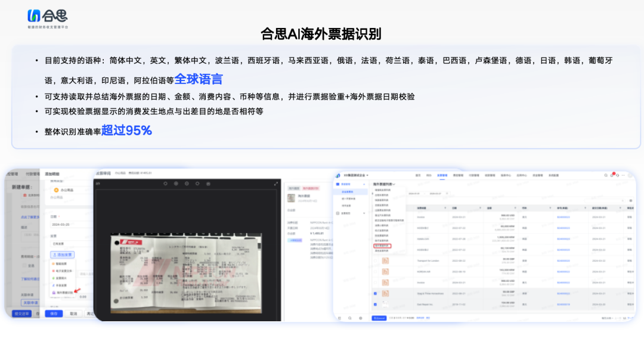Expand the receipt viewer to fullscreen

(276, 184)
